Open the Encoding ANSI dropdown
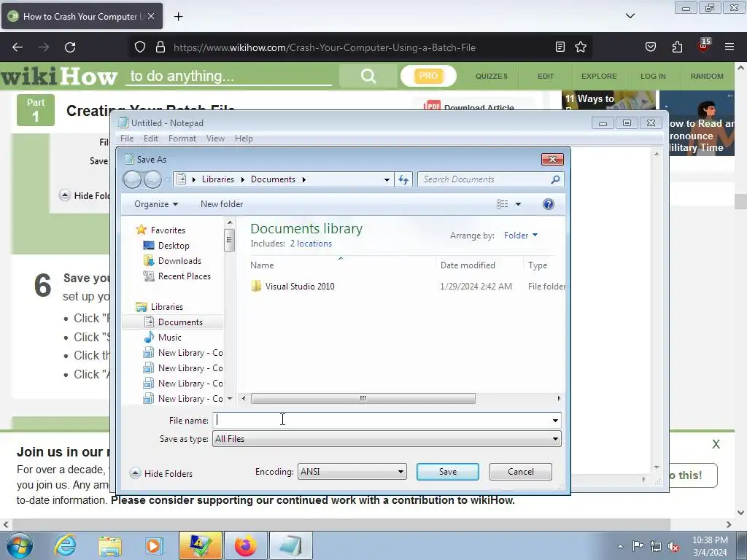The height and width of the screenshot is (560, 747). click(x=352, y=472)
